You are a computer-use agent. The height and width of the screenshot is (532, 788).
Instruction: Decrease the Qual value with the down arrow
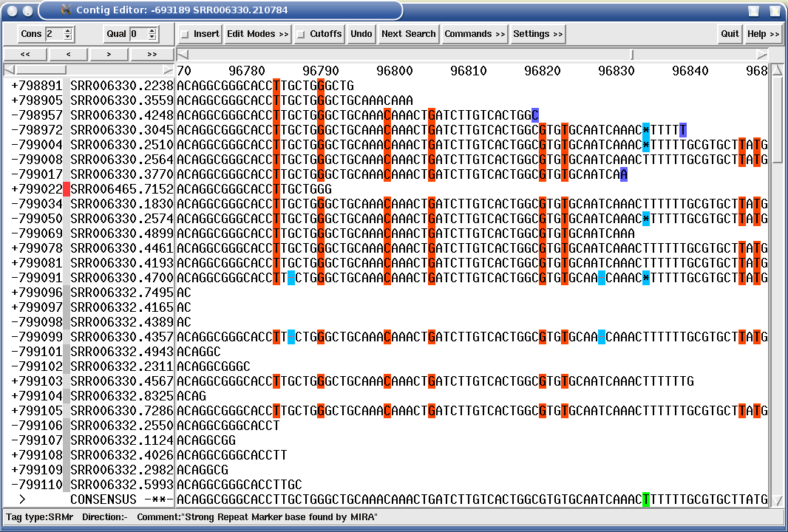coord(152,37)
